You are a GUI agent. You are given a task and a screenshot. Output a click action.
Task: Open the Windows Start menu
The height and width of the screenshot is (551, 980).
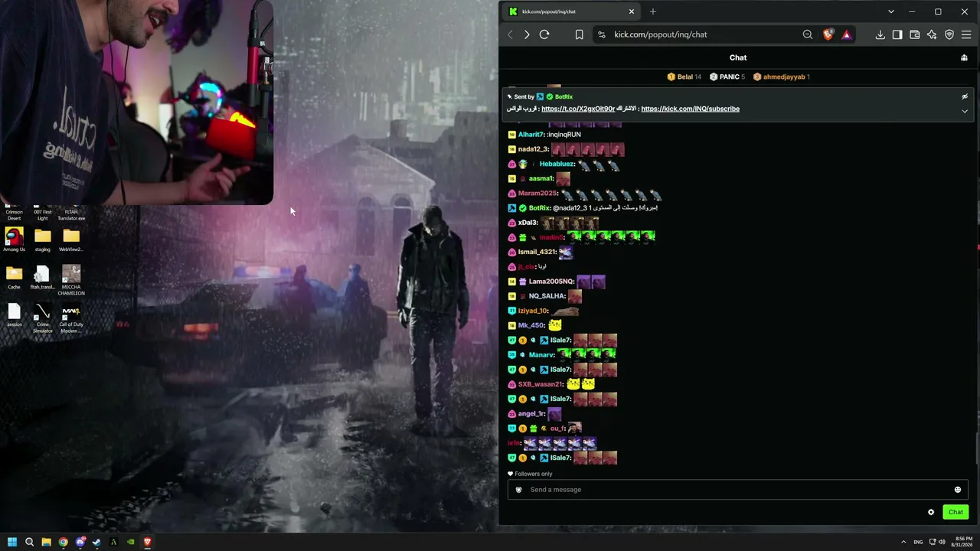12,543
